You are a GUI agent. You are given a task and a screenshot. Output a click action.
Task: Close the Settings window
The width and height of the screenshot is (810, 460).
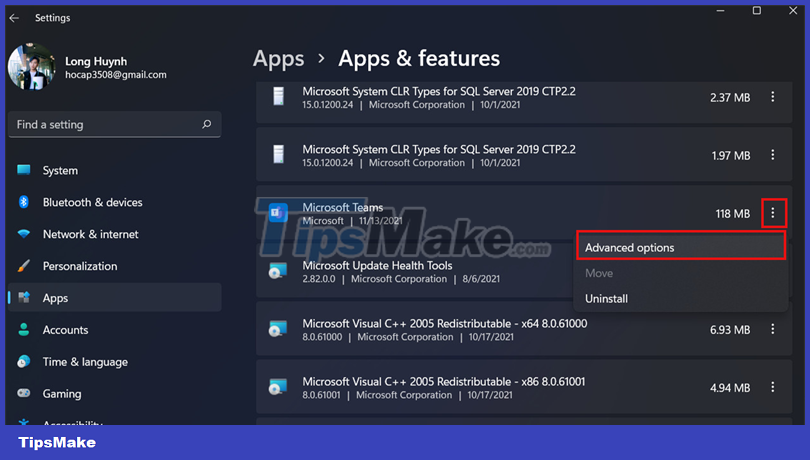click(x=793, y=11)
